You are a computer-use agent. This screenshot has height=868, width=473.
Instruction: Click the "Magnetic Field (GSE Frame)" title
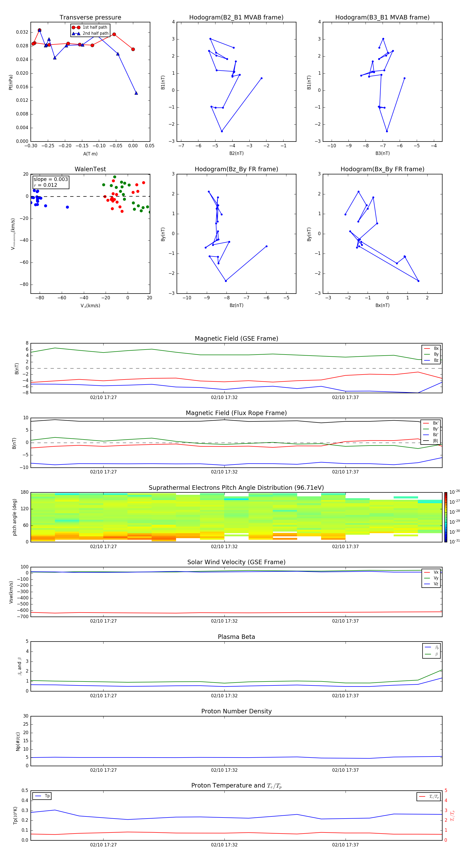click(236, 339)
